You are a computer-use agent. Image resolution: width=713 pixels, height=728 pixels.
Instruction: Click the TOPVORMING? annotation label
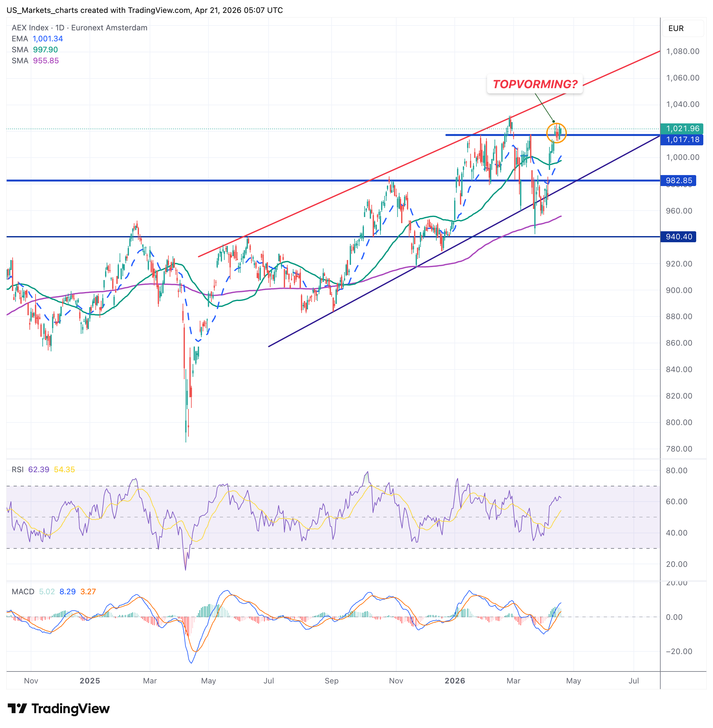pos(535,84)
